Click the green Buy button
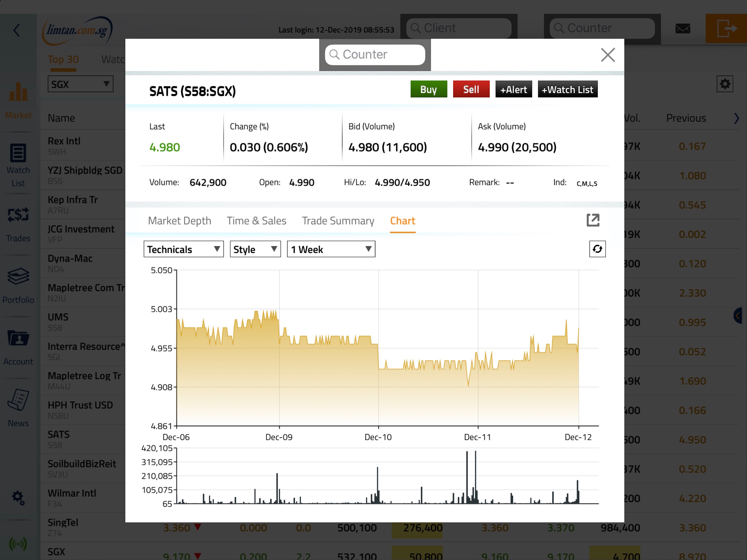747x560 pixels. tap(429, 89)
